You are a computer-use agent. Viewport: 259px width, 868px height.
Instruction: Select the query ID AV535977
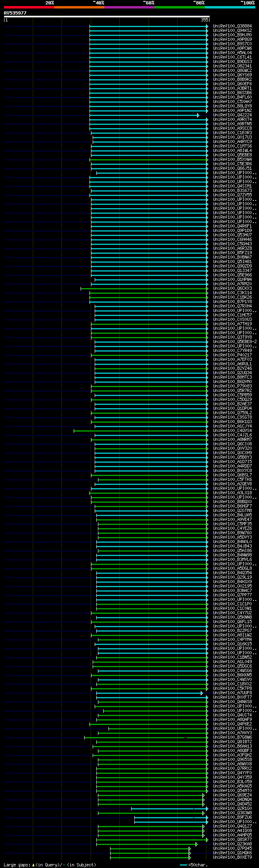coord(15,13)
